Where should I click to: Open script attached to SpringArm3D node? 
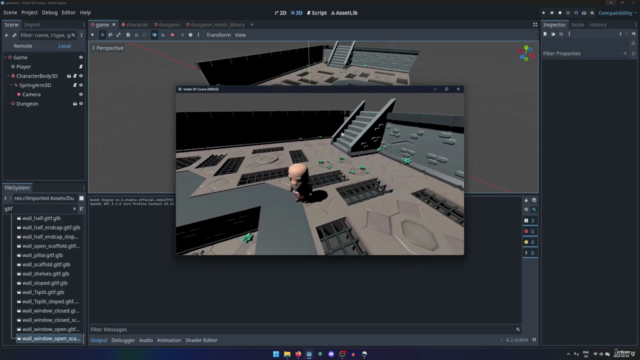click(x=75, y=85)
